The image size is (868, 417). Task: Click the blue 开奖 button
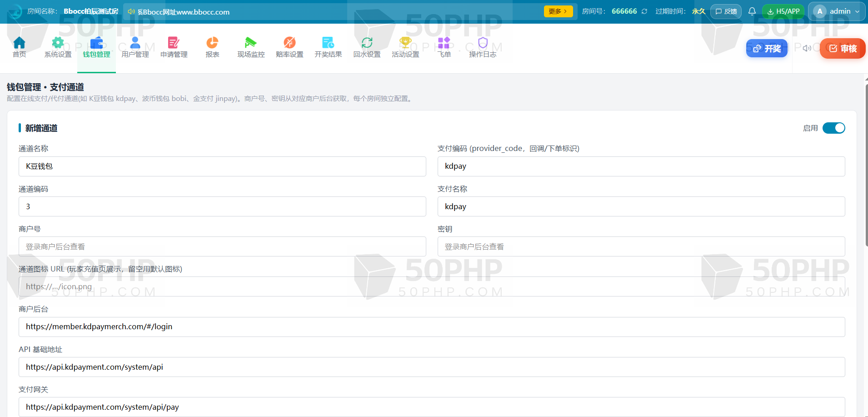[x=767, y=48]
